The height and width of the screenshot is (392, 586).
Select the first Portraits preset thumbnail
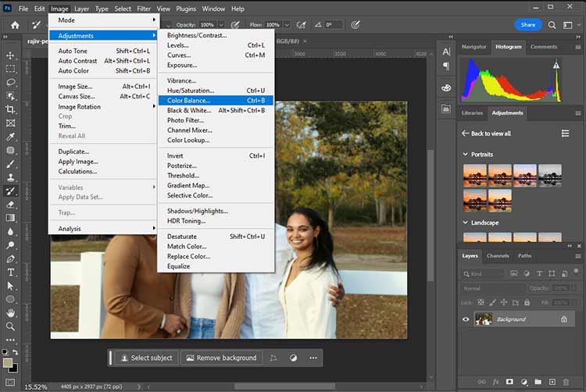(x=474, y=176)
